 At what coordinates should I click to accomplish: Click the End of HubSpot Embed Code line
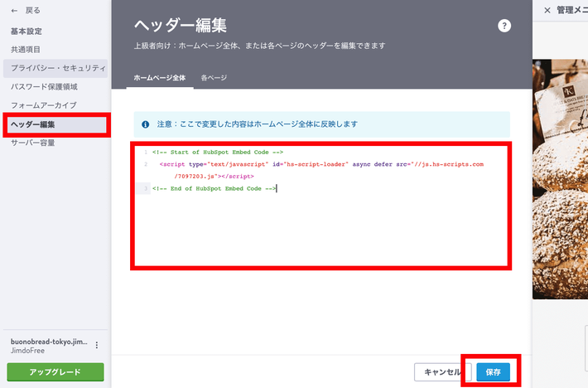tap(214, 189)
